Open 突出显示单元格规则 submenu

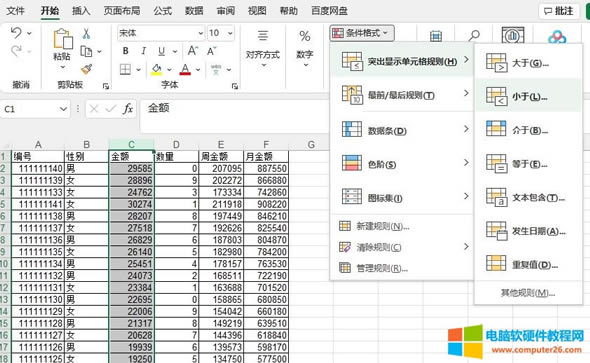pyautogui.click(x=402, y=61)
